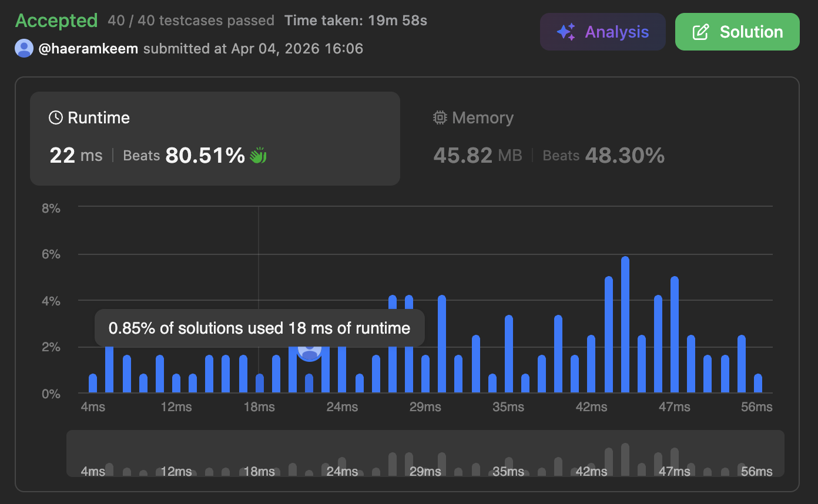The width and height of the screenshot is (818, 504).
Task: Click the clapping hands icon after 80.51%
Action: tap(258, 156)
